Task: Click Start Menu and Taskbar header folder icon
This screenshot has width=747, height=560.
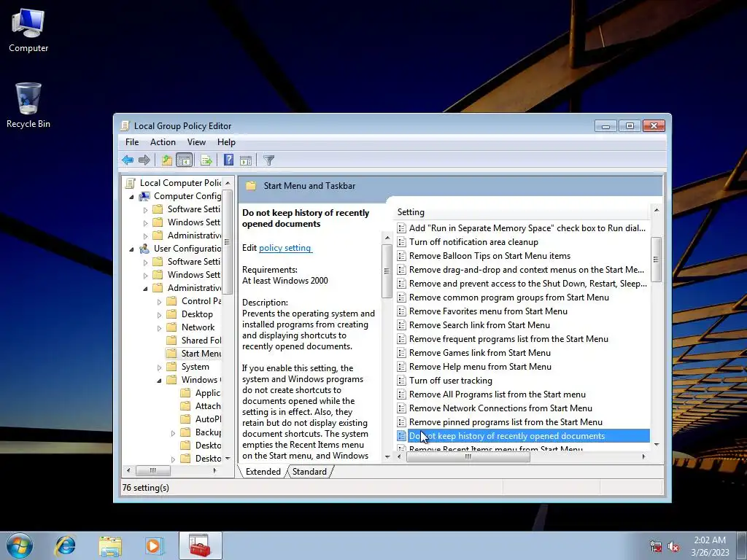Action: [x=251, y=186]
